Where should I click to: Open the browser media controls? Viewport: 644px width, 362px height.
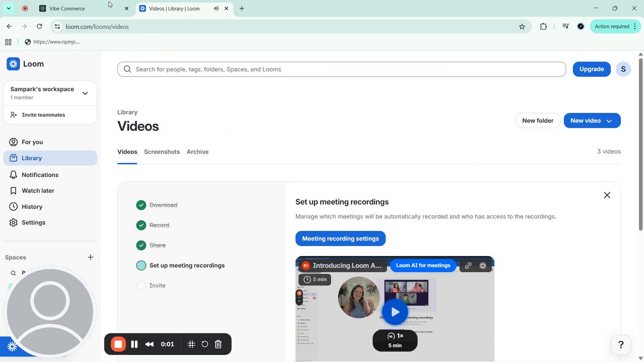[x=566, y=27]
